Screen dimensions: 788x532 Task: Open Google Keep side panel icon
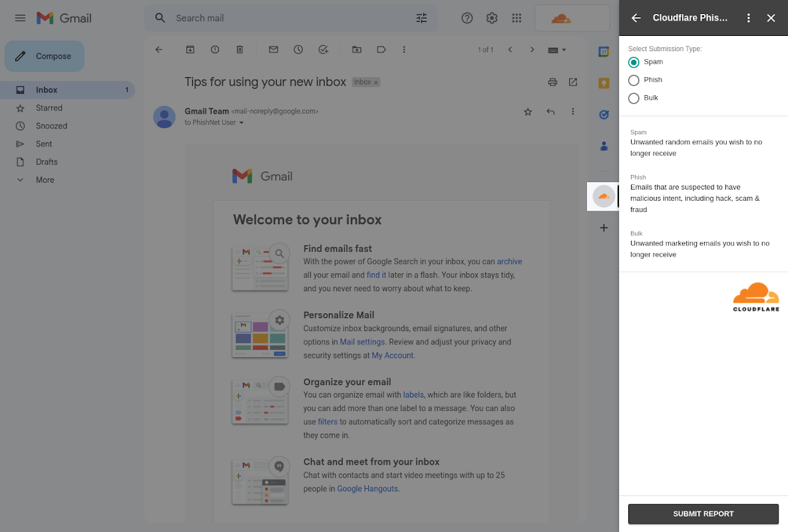tap(604, 83)
